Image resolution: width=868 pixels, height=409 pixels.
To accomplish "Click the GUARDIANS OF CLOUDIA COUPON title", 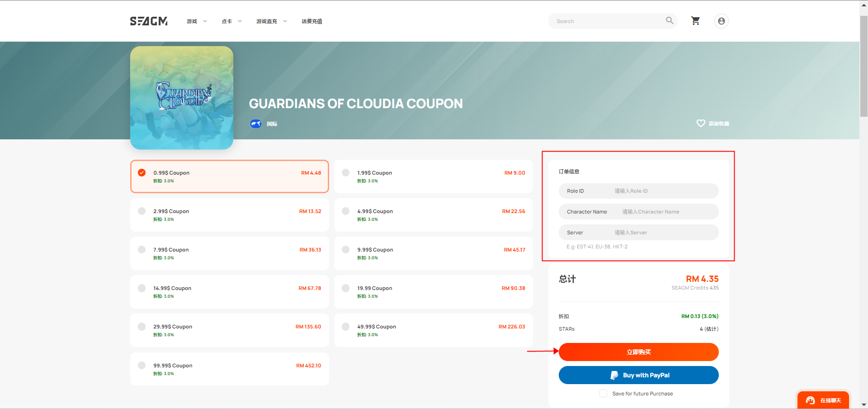I will pyautogui.click(x=356, y=104).
